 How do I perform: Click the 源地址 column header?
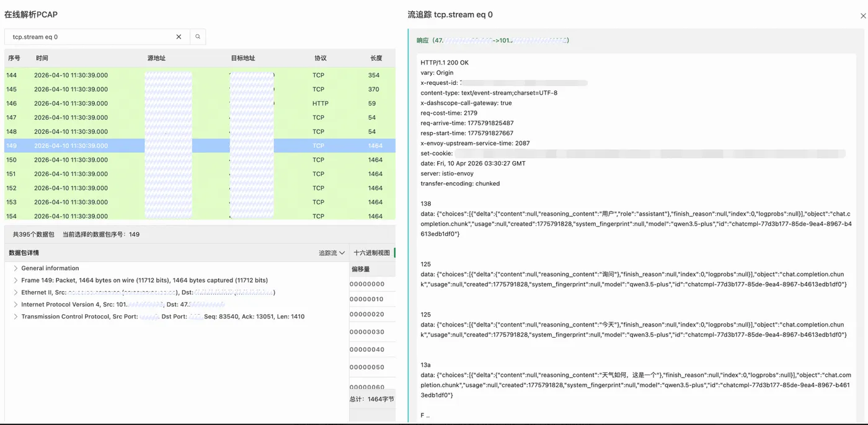point(156,58)
